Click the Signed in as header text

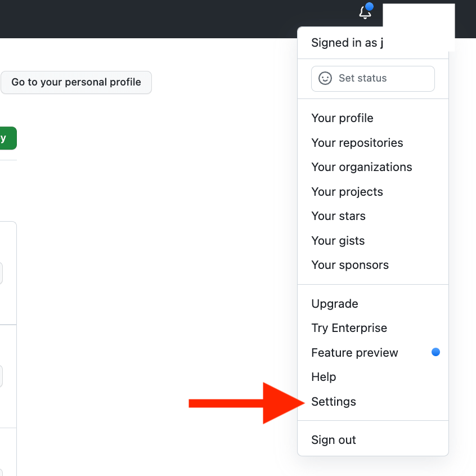click(347, 43)
